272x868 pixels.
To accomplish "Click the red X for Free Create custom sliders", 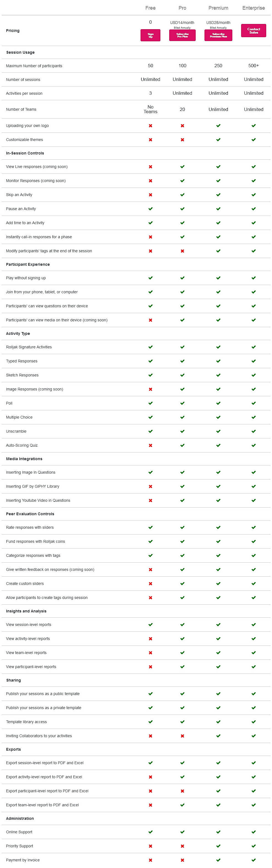I will [150, 583].
